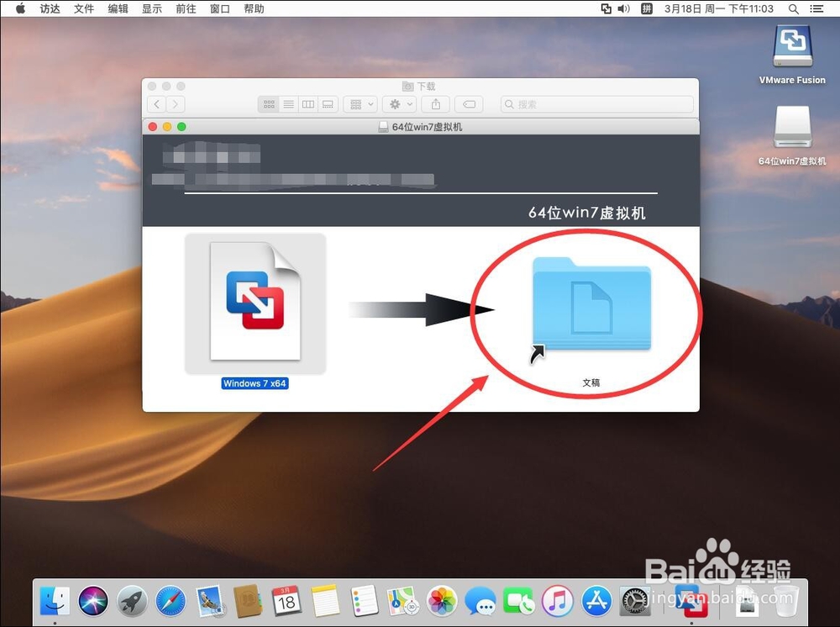Close the 64位win7虚拟机 window

click(153, 126)
